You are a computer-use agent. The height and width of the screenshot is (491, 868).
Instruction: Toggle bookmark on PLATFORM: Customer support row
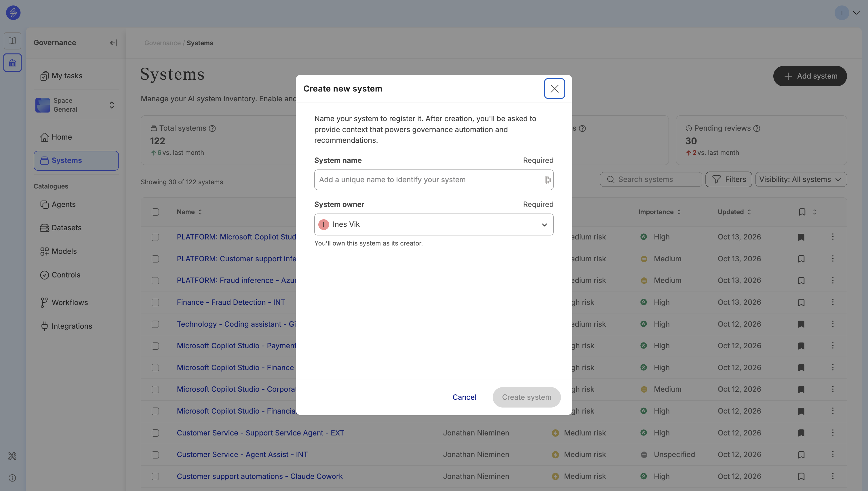click(x=801, y=259)
